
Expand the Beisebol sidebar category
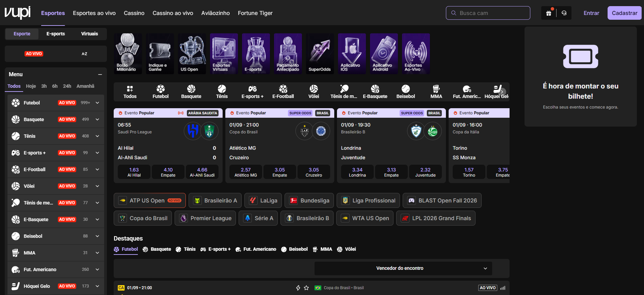[97, 236]
